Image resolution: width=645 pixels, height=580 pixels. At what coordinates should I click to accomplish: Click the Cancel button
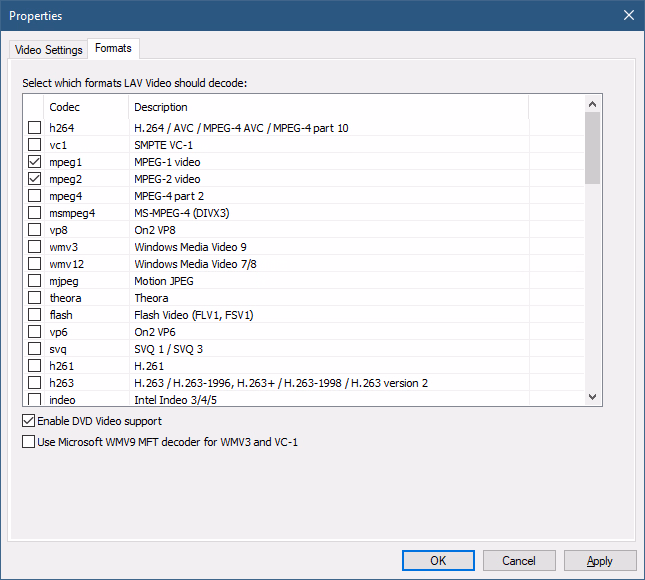coord(519,561)
